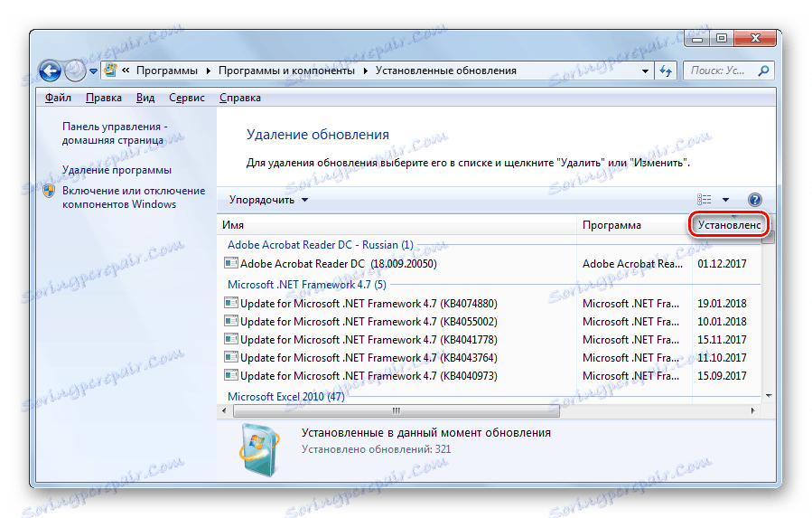Click the icon beside KB4074880 update
Screen dimensions: 812x518
231,303
